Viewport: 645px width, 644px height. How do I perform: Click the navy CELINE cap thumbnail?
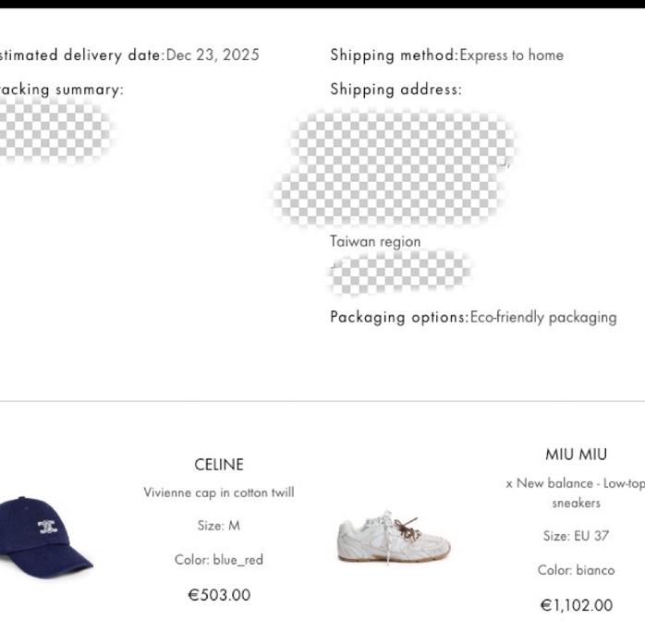44,537
